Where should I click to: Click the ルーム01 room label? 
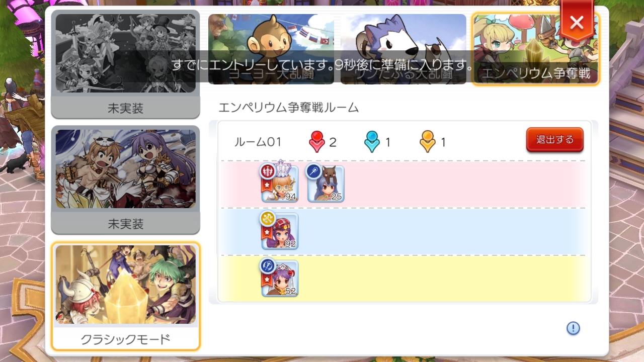(258, 142)
